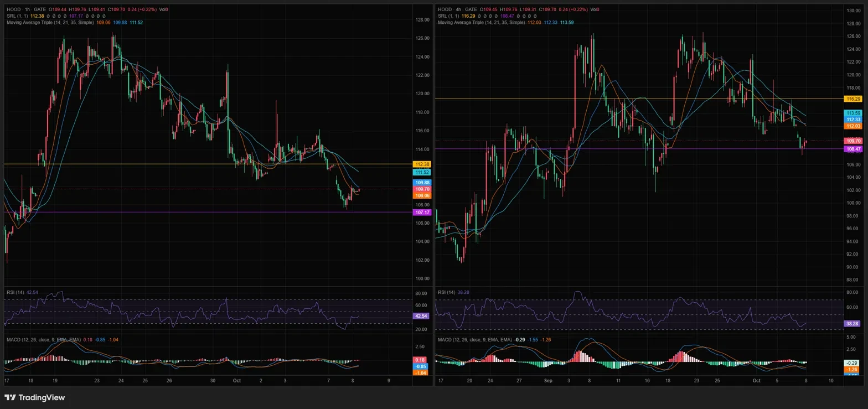
Task: Click the Oct date label on 1h time axis
Action: pyautogui.click(x=237, y=381)
